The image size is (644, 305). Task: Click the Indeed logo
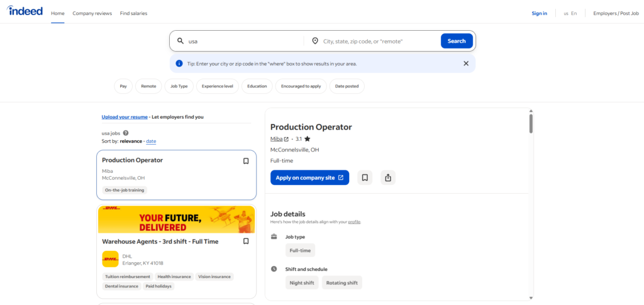point(25,11)
